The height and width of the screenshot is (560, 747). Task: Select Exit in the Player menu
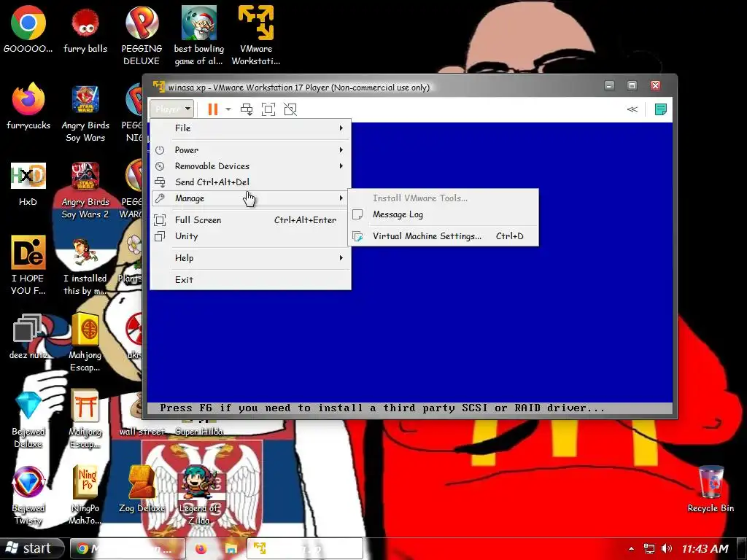pos(251,280)
